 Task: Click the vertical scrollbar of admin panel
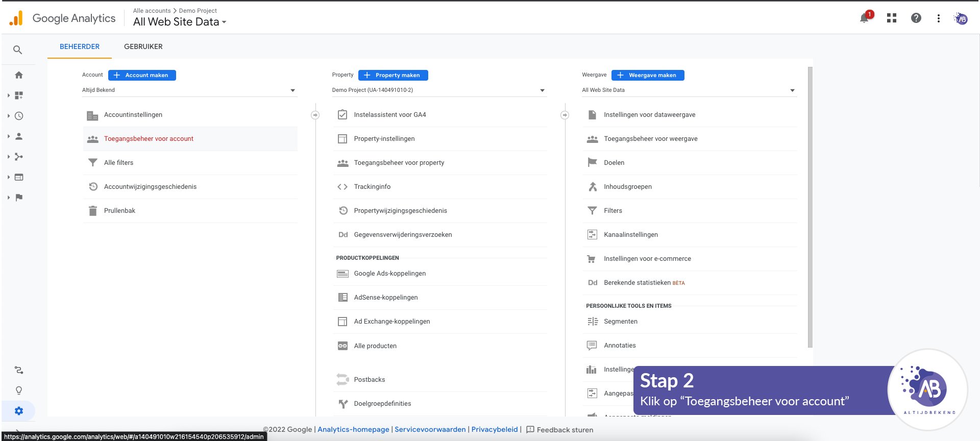pyautogui.click(x=810, y=204)
